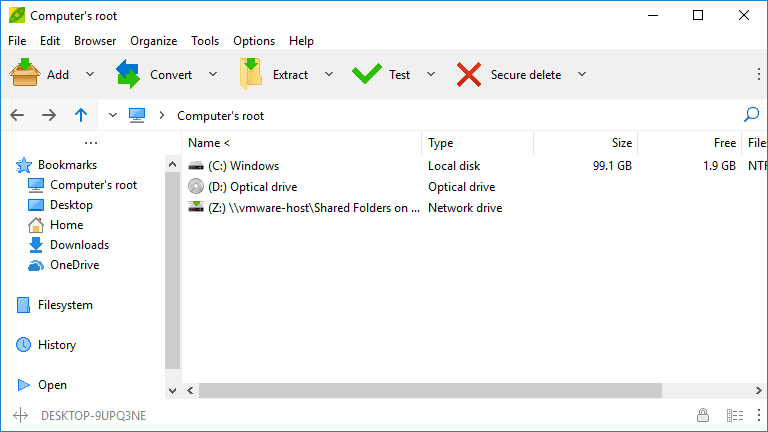Image resolution: width=768 pixels, height=432 pixels.
Task: Click the red Secure delete icon
Action: pos(469,74)
